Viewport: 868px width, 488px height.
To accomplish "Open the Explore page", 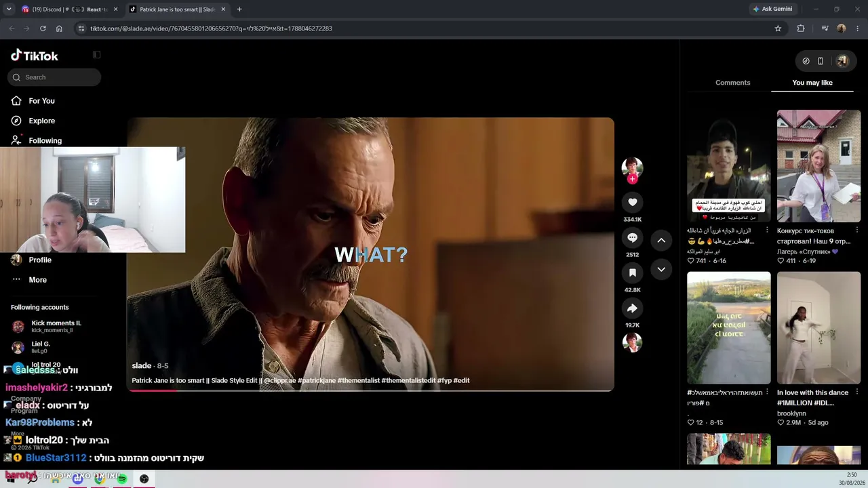I will pyautogui.click(x=42, y=121).
